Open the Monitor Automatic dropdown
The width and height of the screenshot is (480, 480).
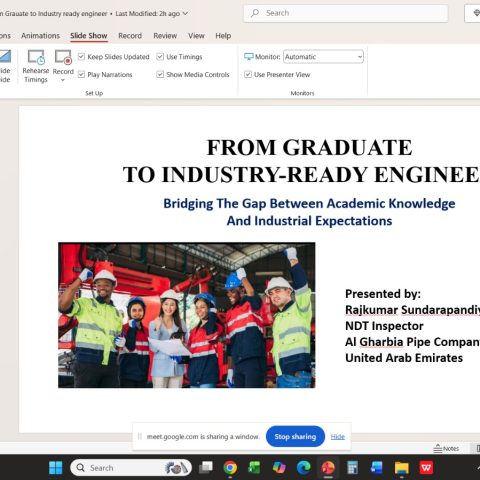(323, 57)
